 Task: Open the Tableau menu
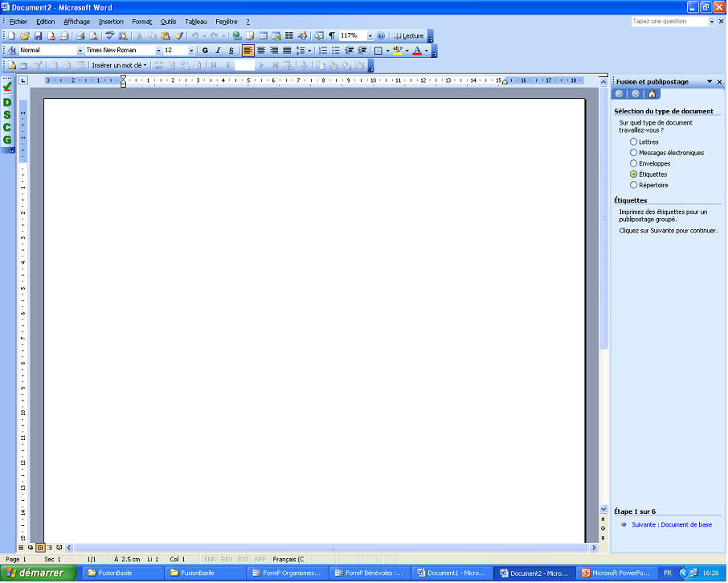pyautogui.click(x=195, y=22)
